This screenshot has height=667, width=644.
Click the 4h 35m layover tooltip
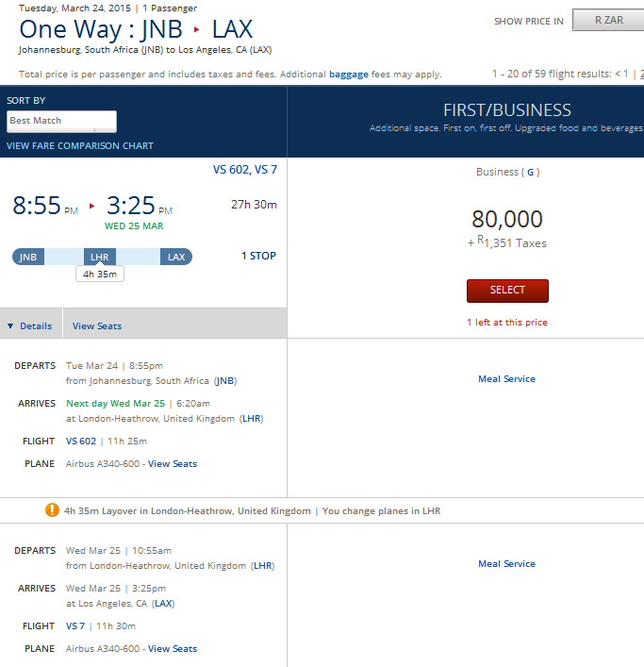coord(99,275)
